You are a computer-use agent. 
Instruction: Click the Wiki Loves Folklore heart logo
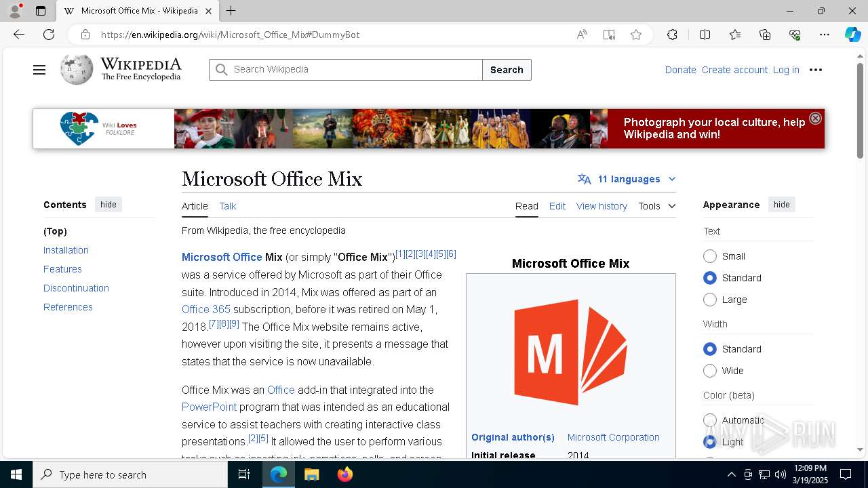click(79, 128)
